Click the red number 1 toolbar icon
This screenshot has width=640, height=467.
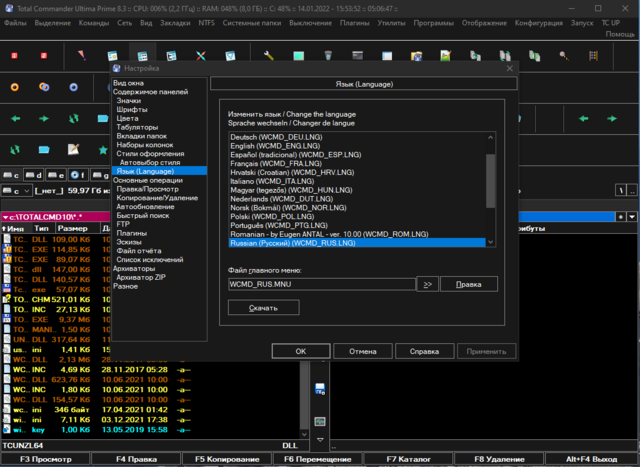pyautogui.click(x=14, y=56)
